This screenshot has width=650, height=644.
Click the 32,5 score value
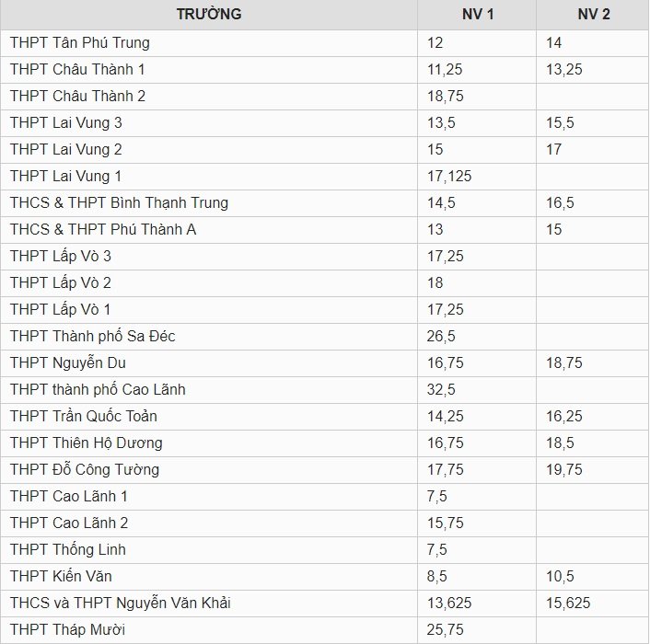tap(441, 389)
